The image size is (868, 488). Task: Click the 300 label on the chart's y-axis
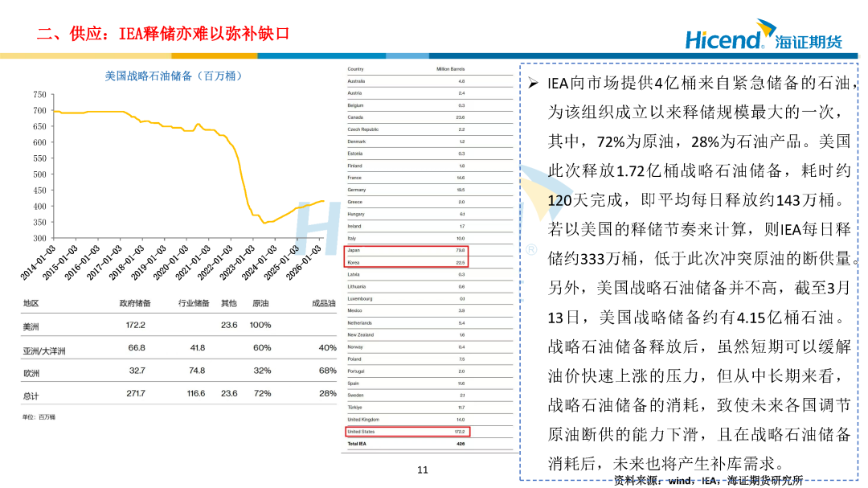pos(39,238)
